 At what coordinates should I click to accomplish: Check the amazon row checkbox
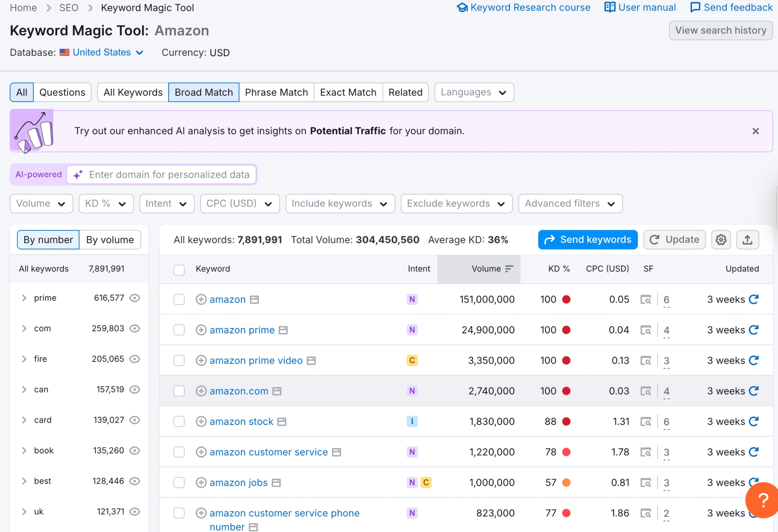point(179,300)
